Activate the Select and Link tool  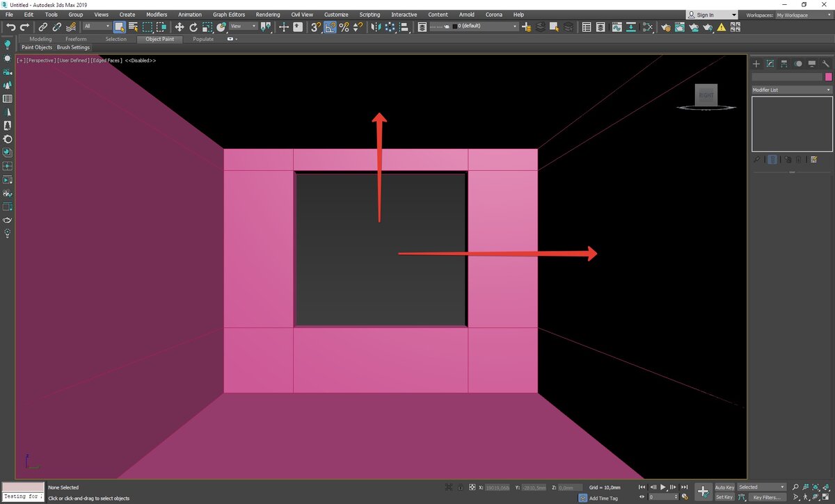click(42, 27)
